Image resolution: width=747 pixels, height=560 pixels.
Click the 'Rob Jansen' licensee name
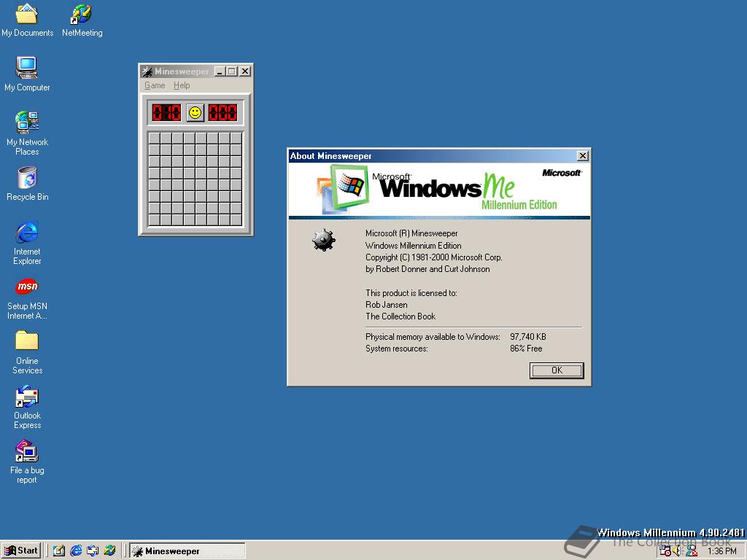387,305
